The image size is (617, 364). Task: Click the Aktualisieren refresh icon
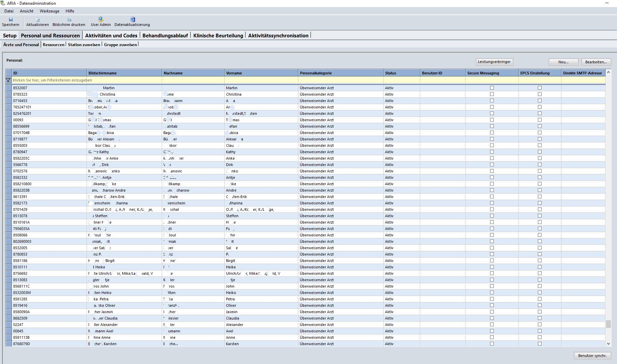pos(38,20)
